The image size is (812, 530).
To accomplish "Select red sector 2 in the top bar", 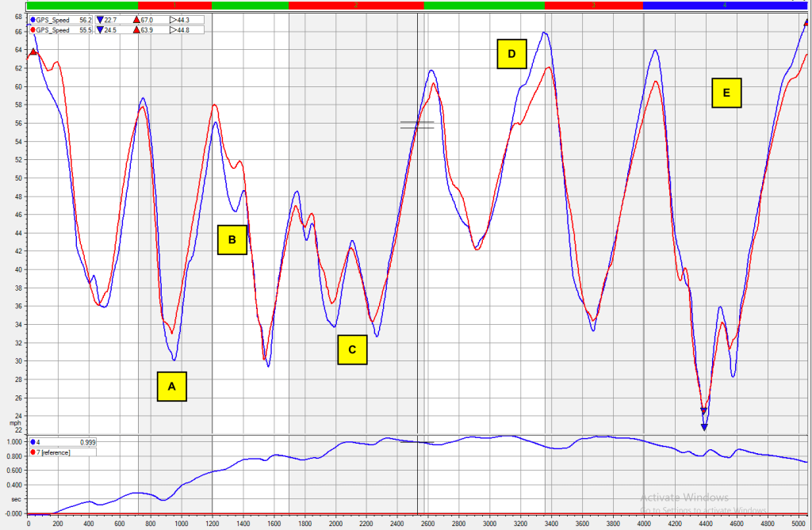I will click(x=356, y=5).
